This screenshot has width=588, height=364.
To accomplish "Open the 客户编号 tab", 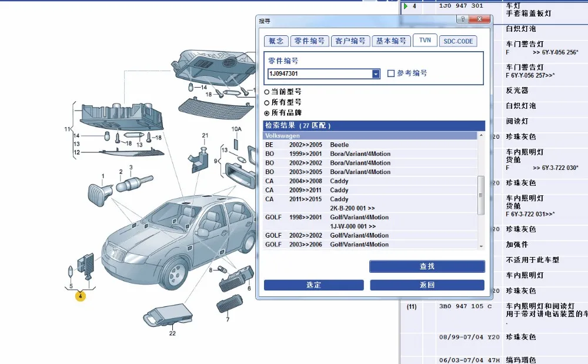I will tap(350, 41).
